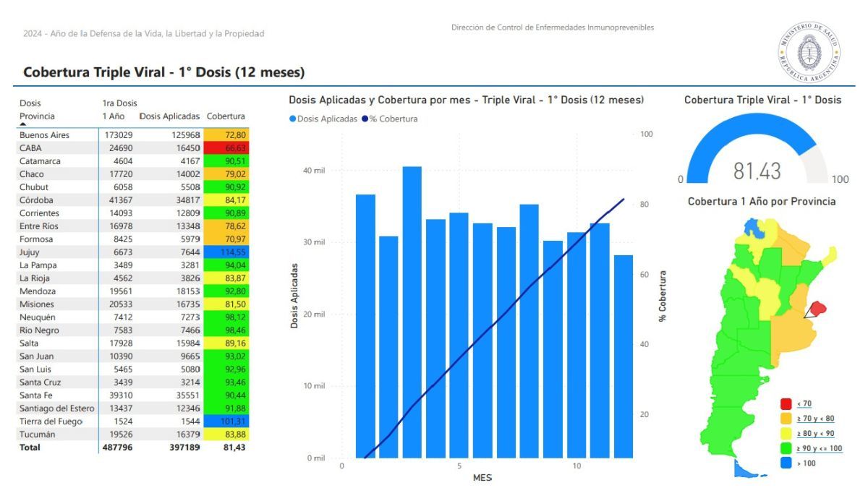Select the tallest bar in the chart
Image resolution: width=868 pixels, height=488 pixels.
point(412,312)
